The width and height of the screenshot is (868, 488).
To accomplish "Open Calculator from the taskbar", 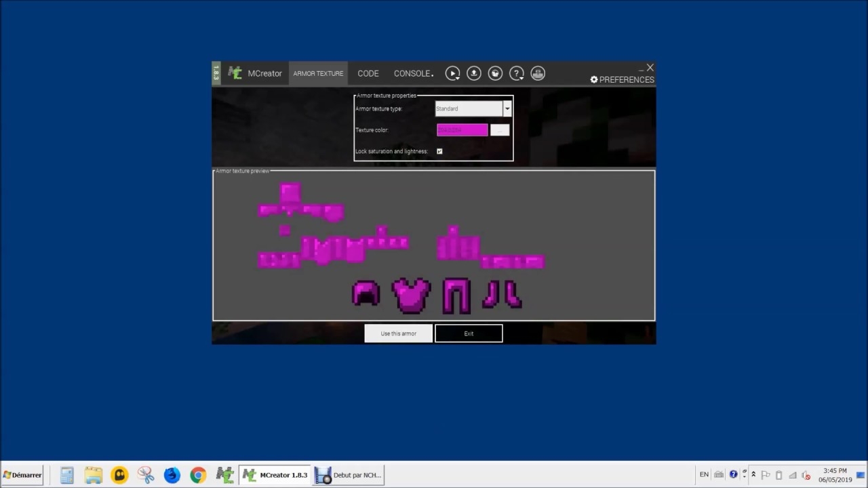I will (66, 475).
